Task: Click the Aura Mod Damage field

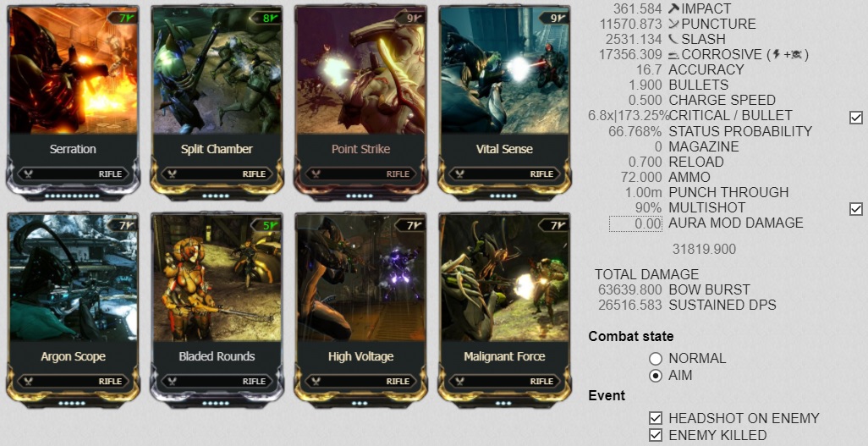Action: point(636,223)
